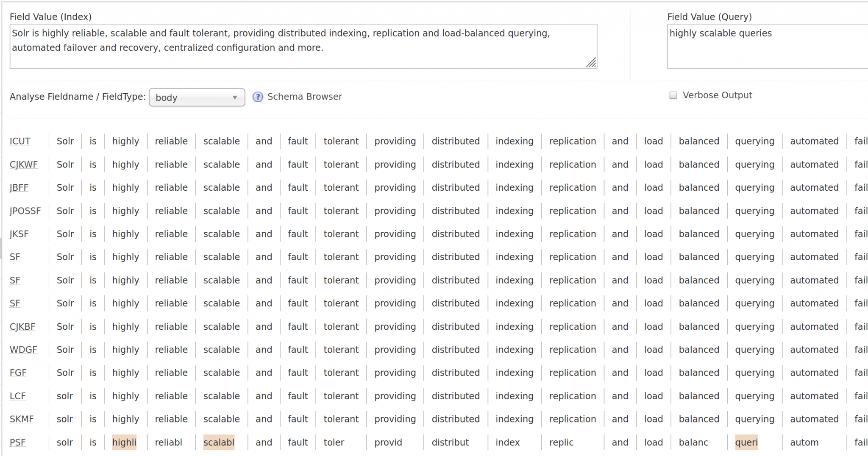Click the highlighted 'queri' token

pyautogui.click(x=746, y=442)
